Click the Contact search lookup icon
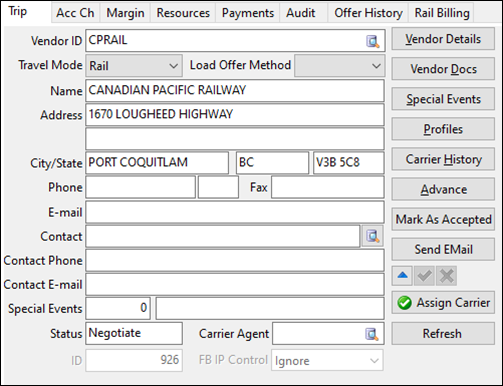The height and width of the screenshot is (386, 503). click(x=372, y=236)
